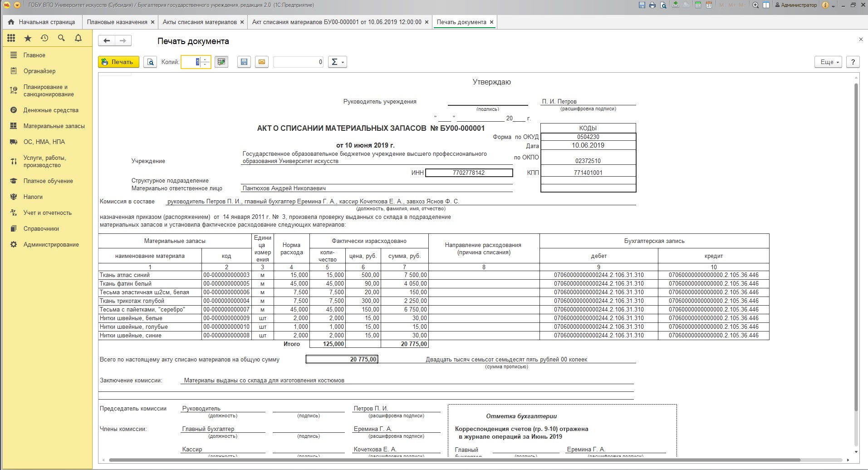Screen dimensions: 868x470
Task: Expand the Σ sum dropdown
Action: click(337, 62)
